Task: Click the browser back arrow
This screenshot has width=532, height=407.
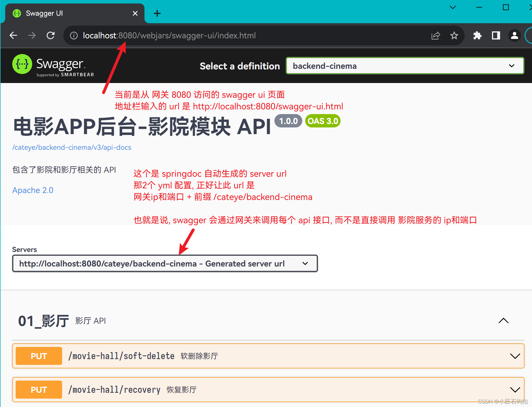Action: click(x=13, y=35)
